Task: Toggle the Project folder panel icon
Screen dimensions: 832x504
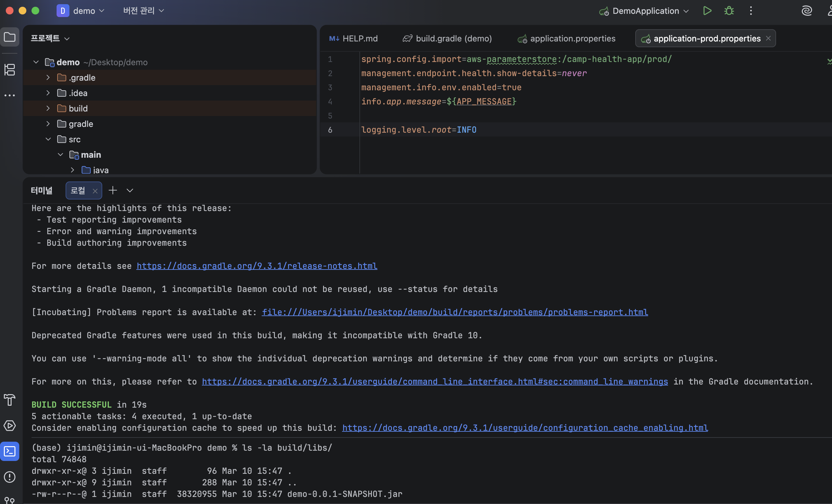Action: click(x=9, y=37)
